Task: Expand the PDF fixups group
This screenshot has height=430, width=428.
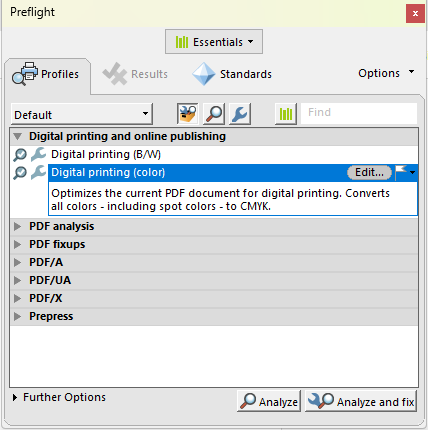Action: (x=17, y=245)
